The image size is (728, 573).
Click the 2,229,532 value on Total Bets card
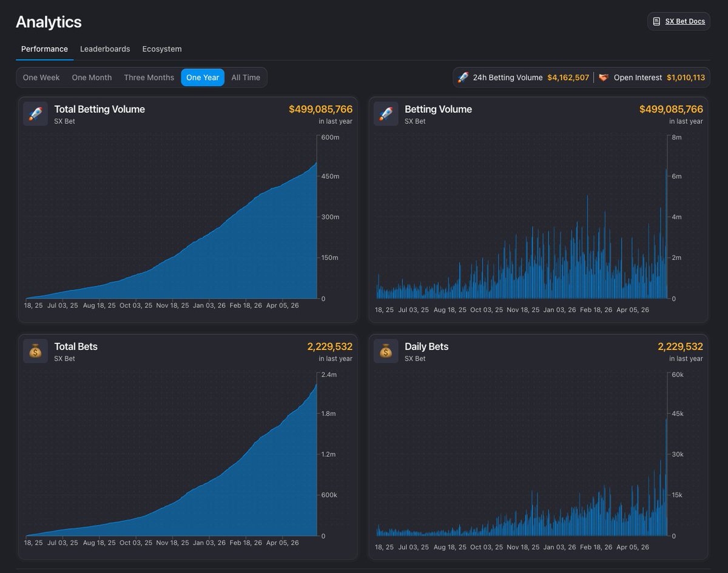point(329,347)
